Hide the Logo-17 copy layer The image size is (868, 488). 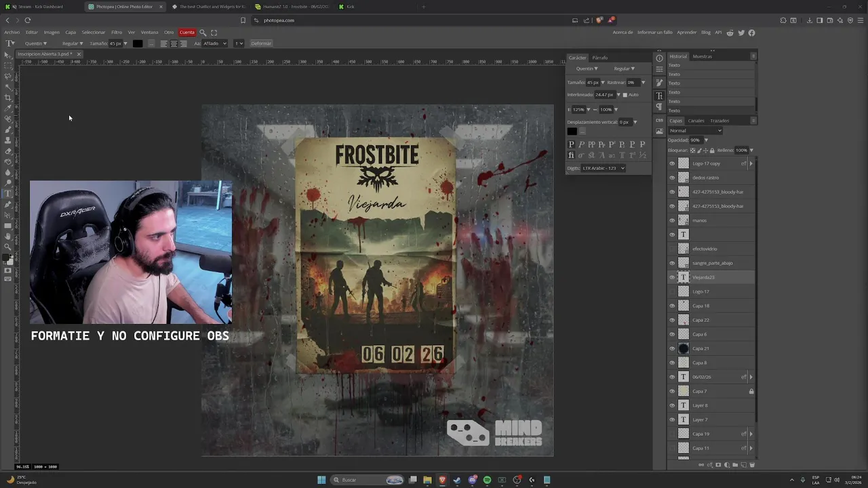tap(672, 163)
